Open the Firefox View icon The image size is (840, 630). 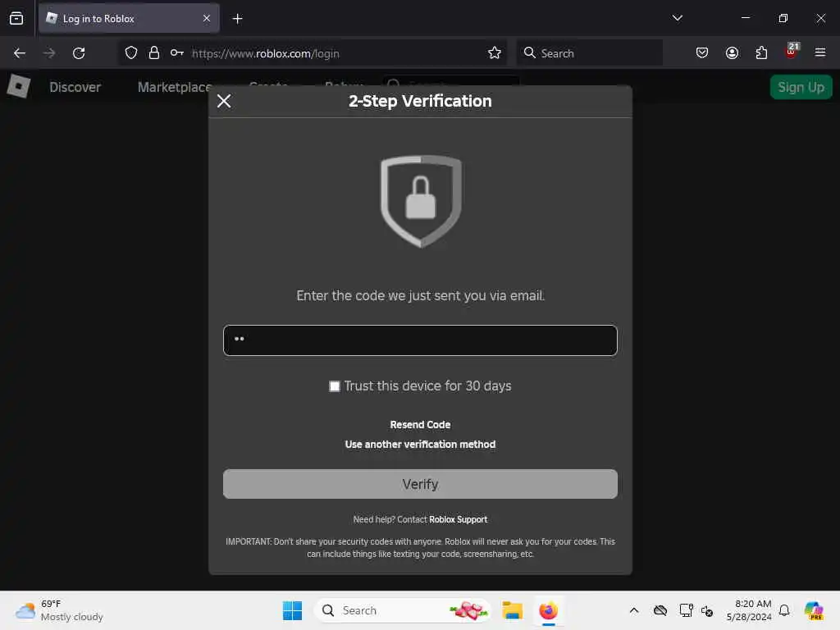point(16,18)
